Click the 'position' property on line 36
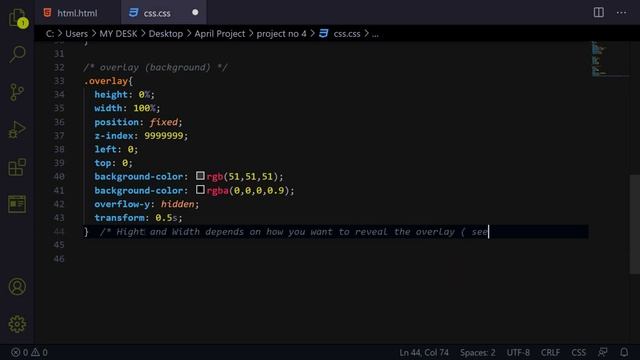 click(116, 122)
